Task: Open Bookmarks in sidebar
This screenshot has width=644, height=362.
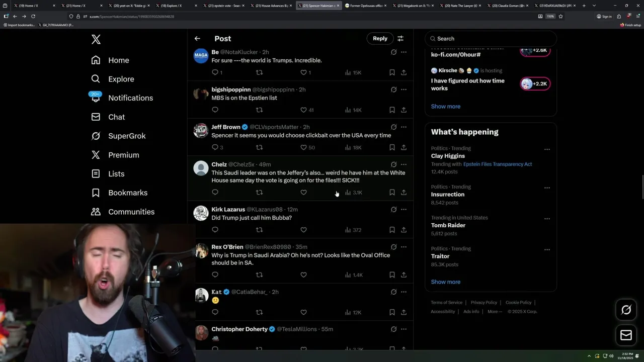Action: pyautogui.click(x=119, y=193)
